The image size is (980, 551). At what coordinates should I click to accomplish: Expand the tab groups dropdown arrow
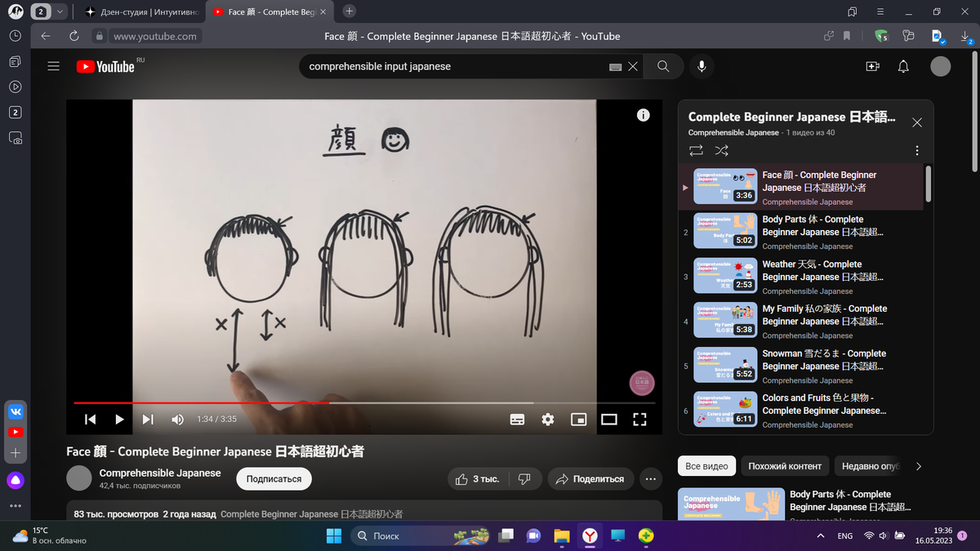click(x=60, y=11)
